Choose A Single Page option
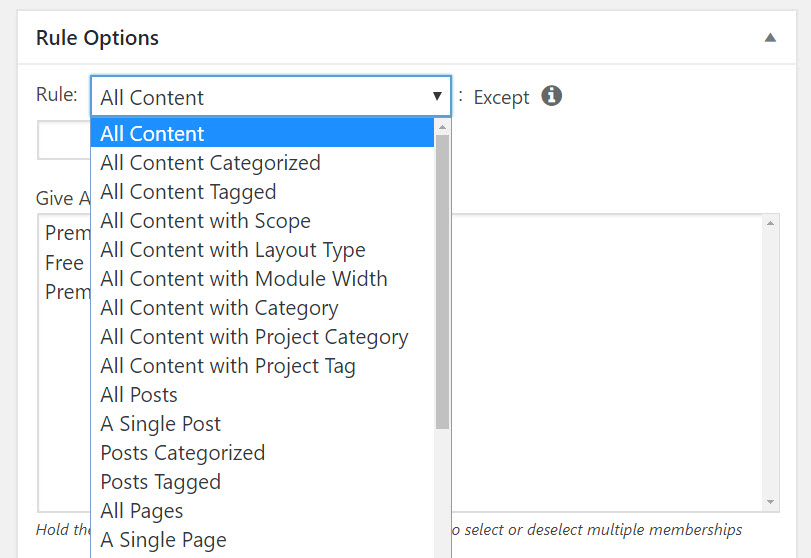811x558 pixels. pyautogui.click(x=262, y=539)
